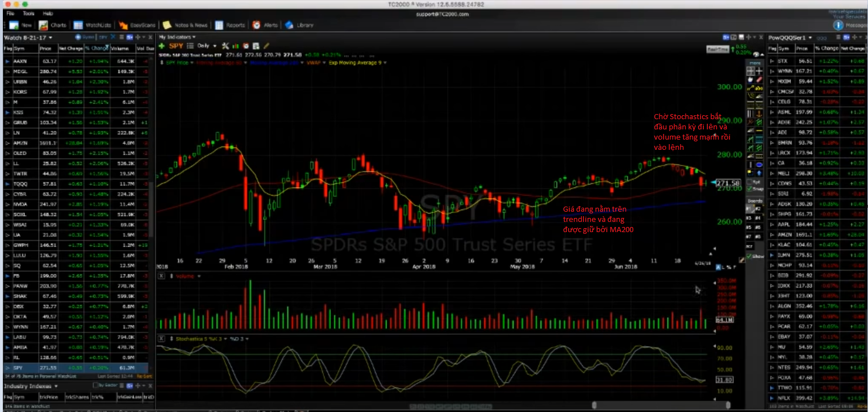
Task: Select the ellipse tool in drawing palette
Action: pyautogui.click(x=758, y=165)
